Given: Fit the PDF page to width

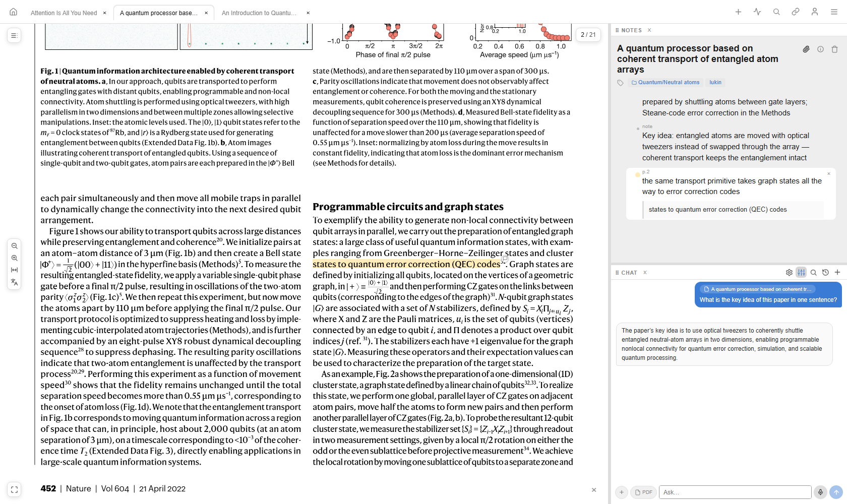Looking at the screenshot, I should coord(15,270).
